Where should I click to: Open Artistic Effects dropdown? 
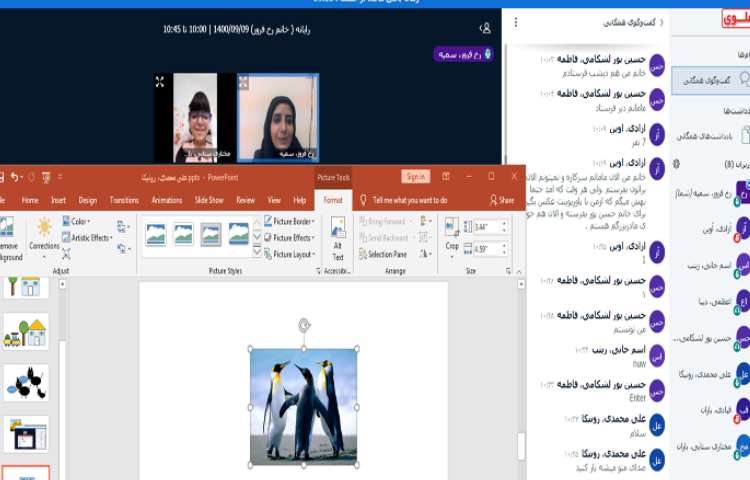87,238
